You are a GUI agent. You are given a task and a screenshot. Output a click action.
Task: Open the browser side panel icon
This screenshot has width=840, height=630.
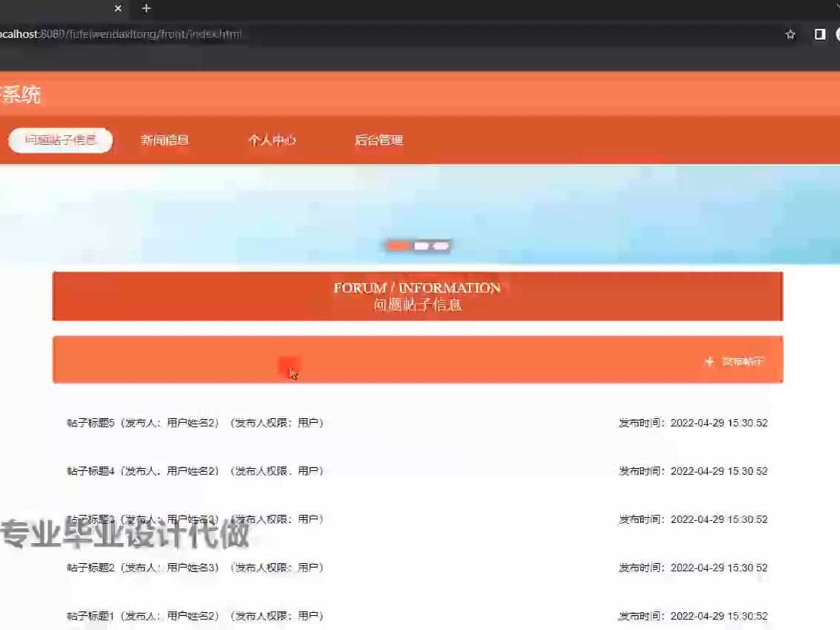(x=818, y=34)
